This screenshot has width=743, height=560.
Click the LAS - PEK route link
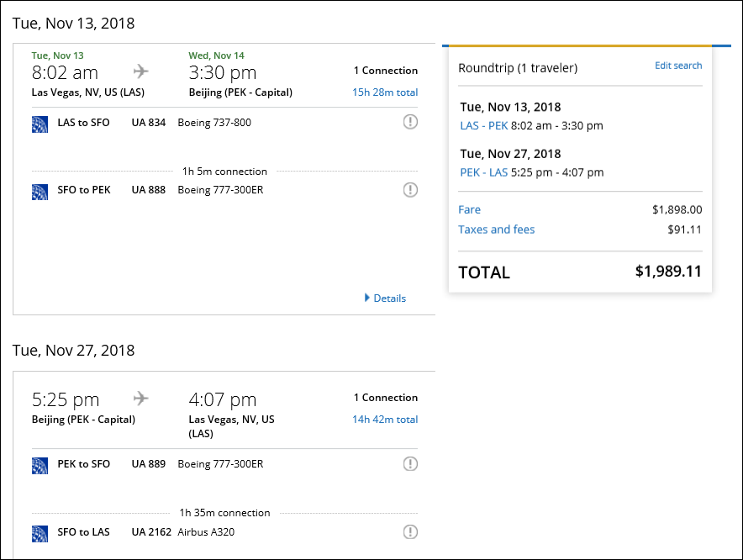[x=482, y=126]
